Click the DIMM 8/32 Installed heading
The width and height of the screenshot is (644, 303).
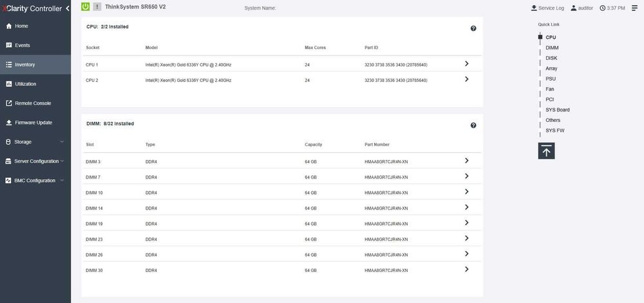tap(110, 124)
